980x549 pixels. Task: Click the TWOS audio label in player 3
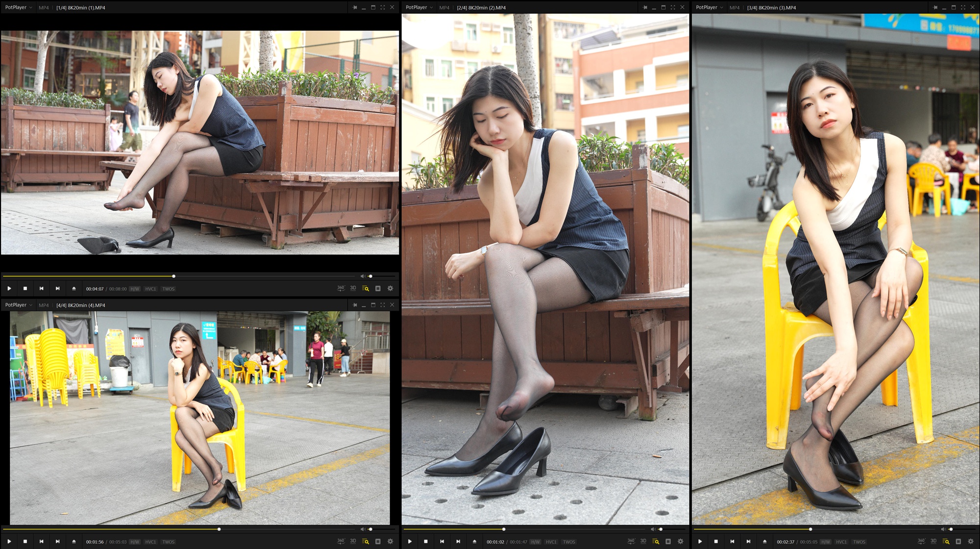(x=859, y=542)
